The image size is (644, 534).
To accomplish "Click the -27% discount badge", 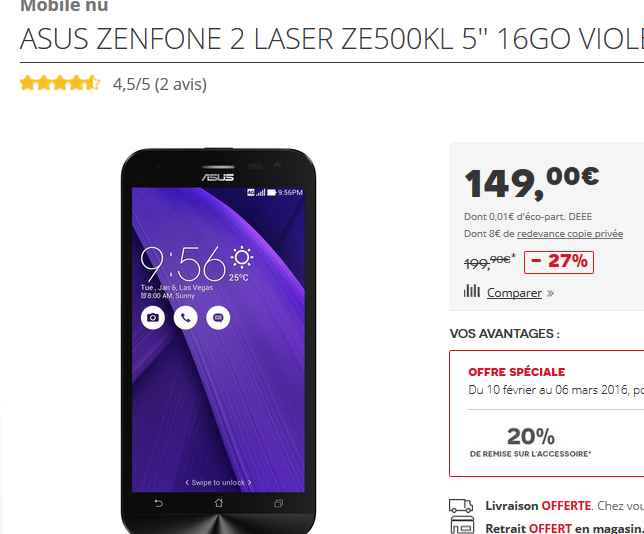I will pos(559,262).
